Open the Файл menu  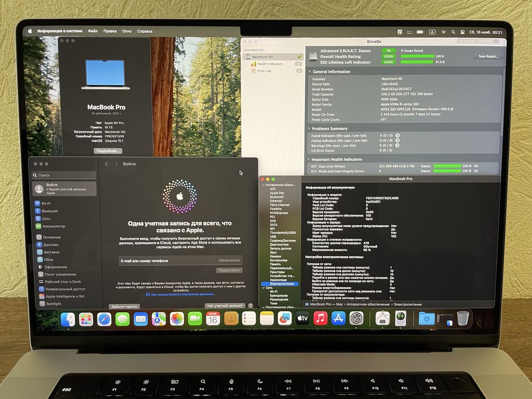93,31
